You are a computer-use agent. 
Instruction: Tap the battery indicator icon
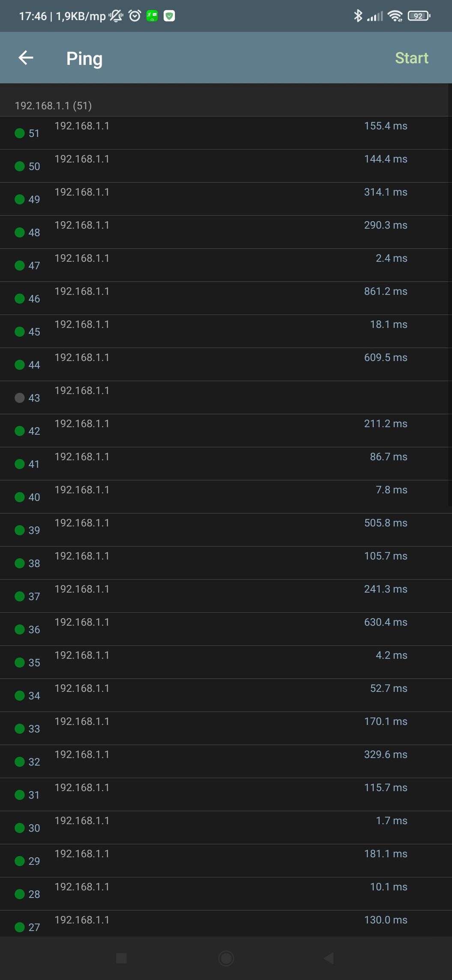(x=419, y=16)
